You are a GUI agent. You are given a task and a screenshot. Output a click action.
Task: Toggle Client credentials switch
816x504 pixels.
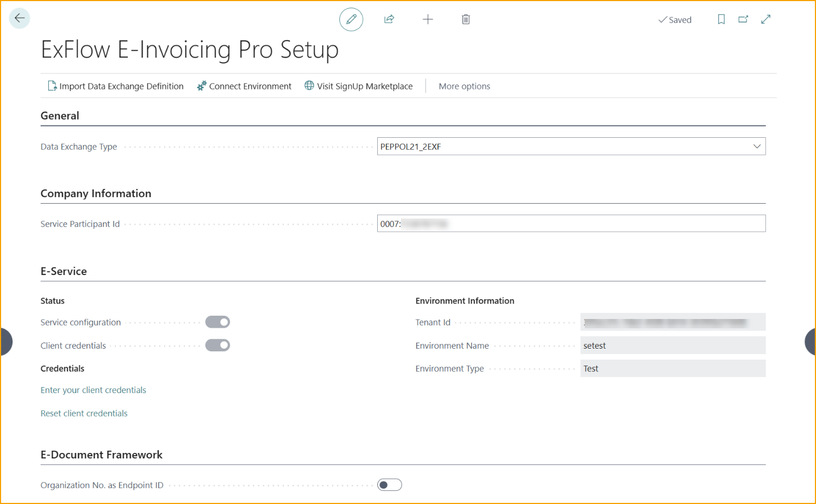tap(217, 345)
